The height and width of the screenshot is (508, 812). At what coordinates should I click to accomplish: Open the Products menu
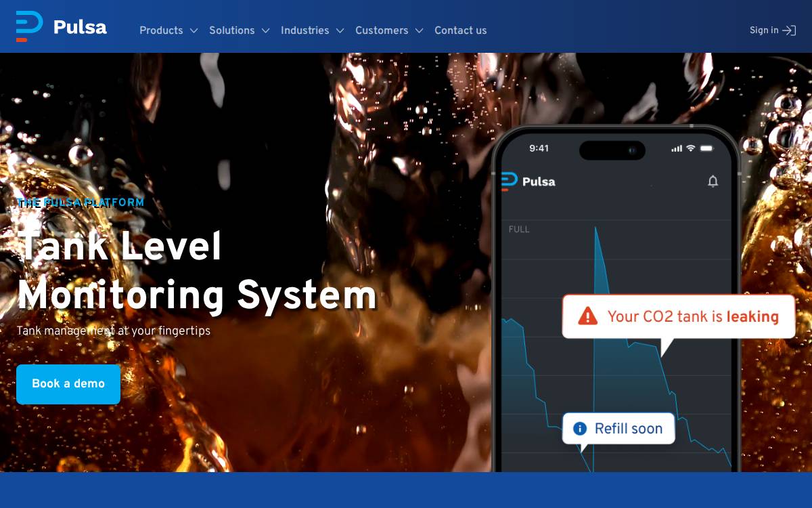click(x=168, y=30)
